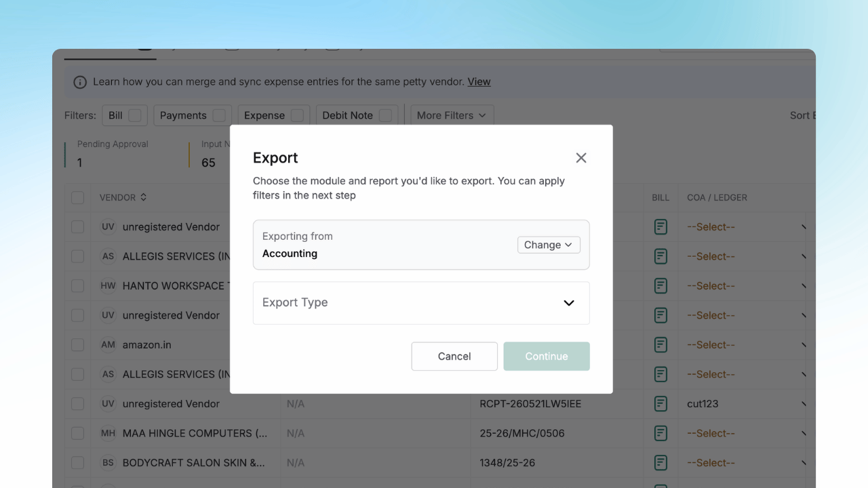Open the bill document icon for amazon.in
868x488 pixels.
pos(660,345)
